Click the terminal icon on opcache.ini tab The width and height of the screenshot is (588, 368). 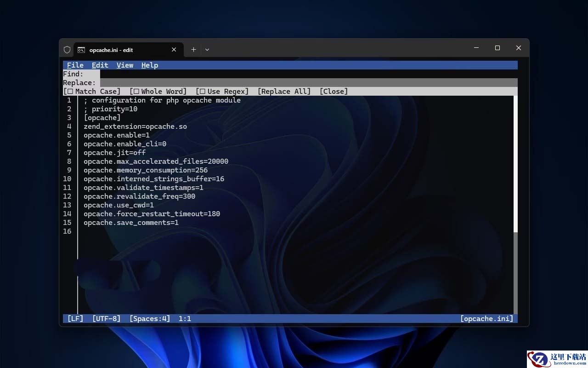[x=81, y=50]
